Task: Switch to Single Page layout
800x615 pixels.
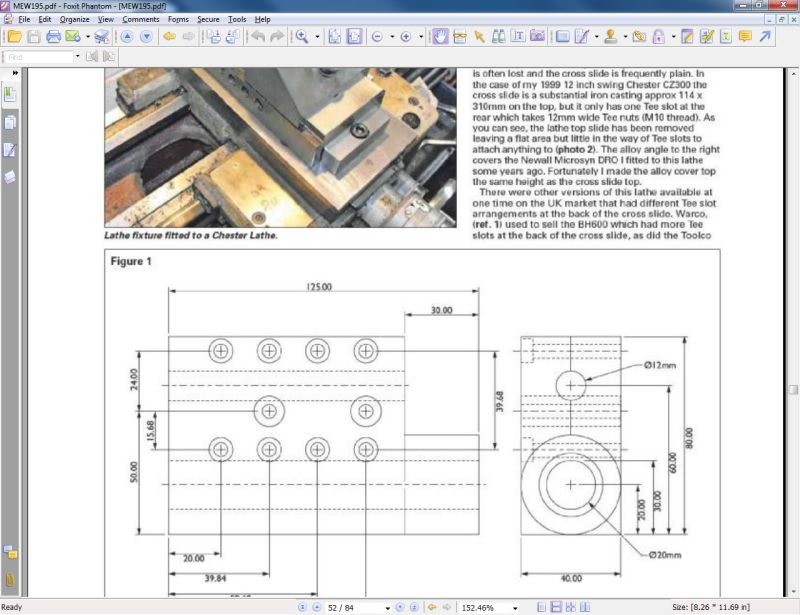Action: [542, 607]
